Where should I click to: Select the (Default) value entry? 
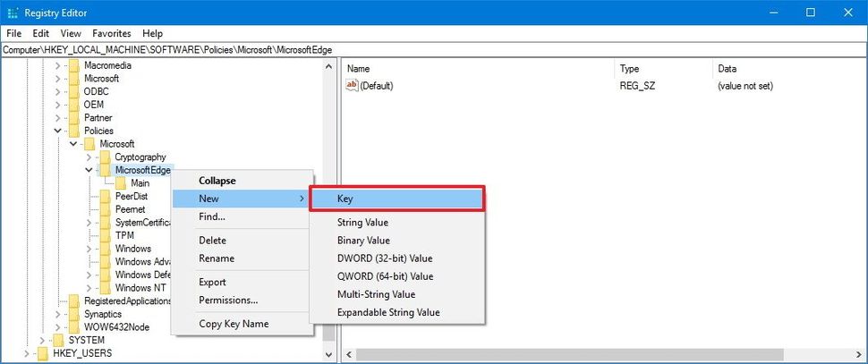[x=377, y=86]
